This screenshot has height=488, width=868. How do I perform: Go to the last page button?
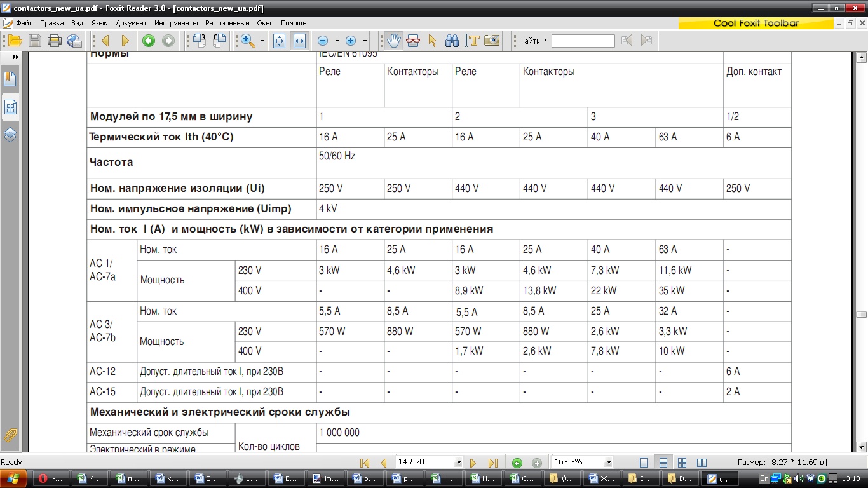tap(492, 463)
